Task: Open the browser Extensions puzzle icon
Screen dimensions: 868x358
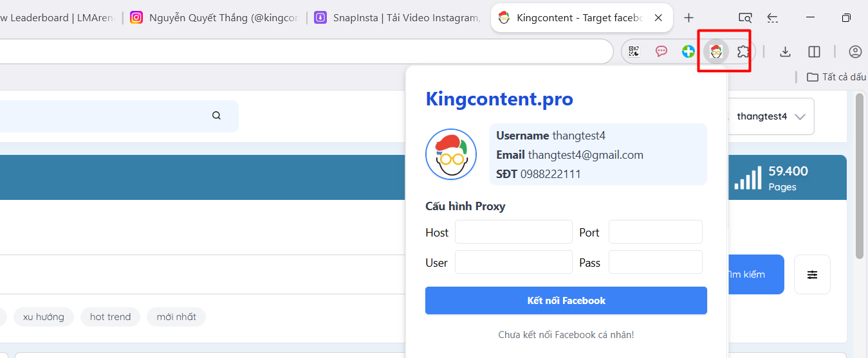Action: point(743,51)
